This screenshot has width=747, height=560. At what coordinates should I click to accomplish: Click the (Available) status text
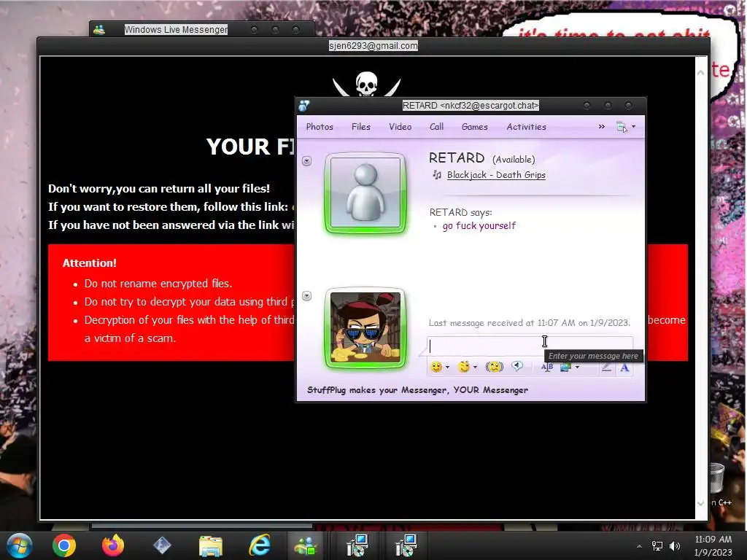pyautogui.click(x=514, y=160)
